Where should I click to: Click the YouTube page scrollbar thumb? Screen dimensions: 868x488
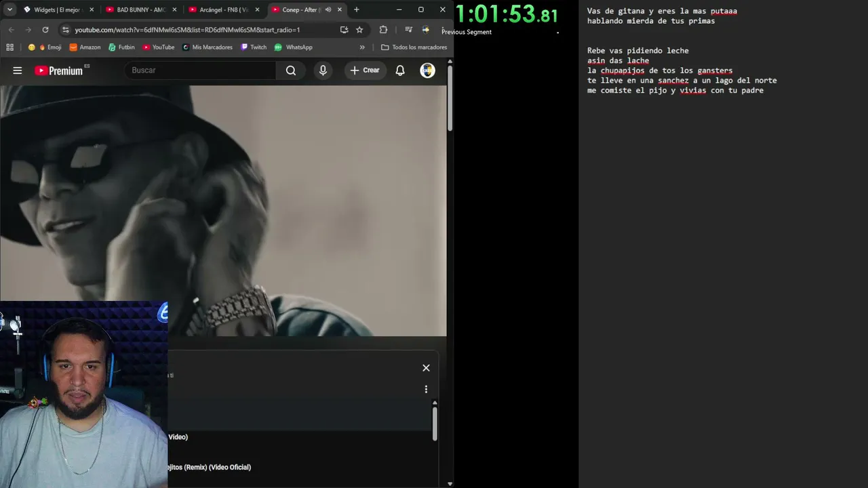(450, 98)
